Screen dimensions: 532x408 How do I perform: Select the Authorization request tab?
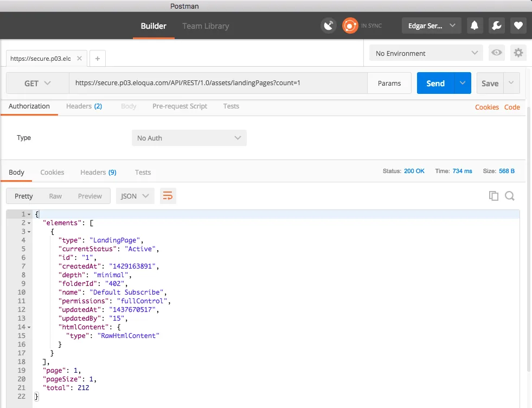pos(29,106)
